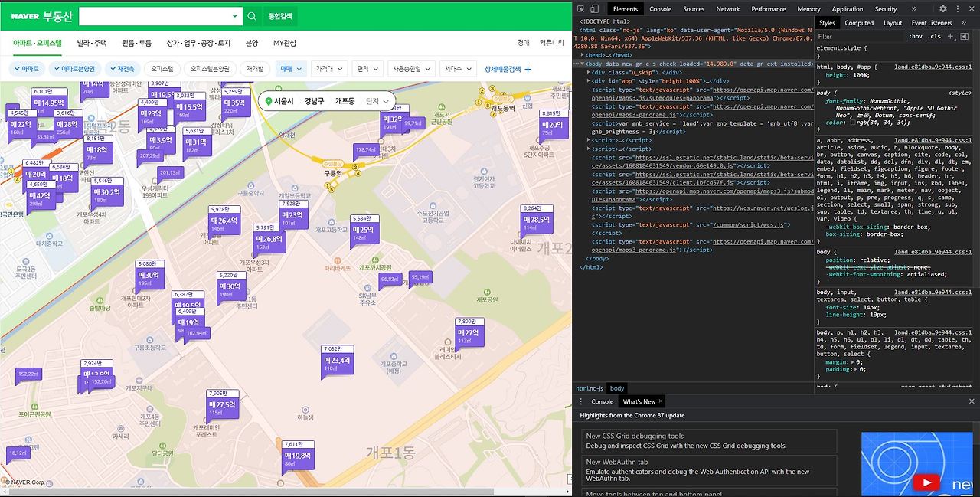Image resolution: width=980 pixels, height=497 pixels.
Task: Uncheck the 아파트분양권 filter chip
Action: [73, 69]
